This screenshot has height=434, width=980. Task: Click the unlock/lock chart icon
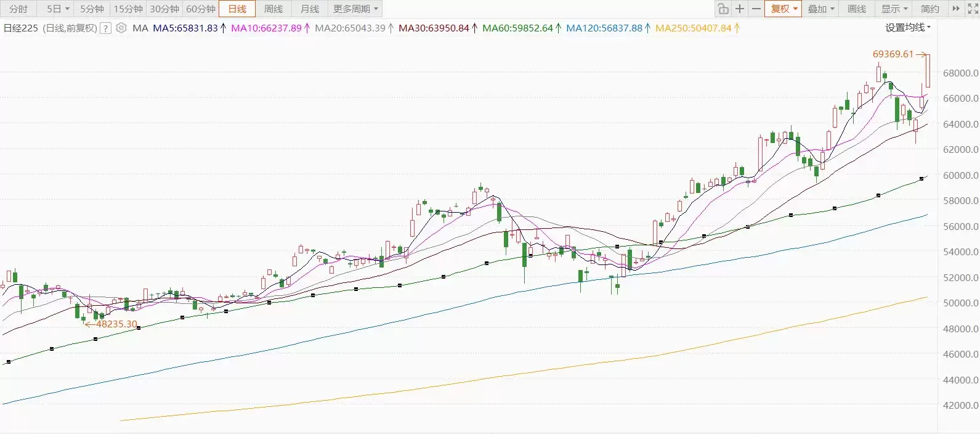723,9
